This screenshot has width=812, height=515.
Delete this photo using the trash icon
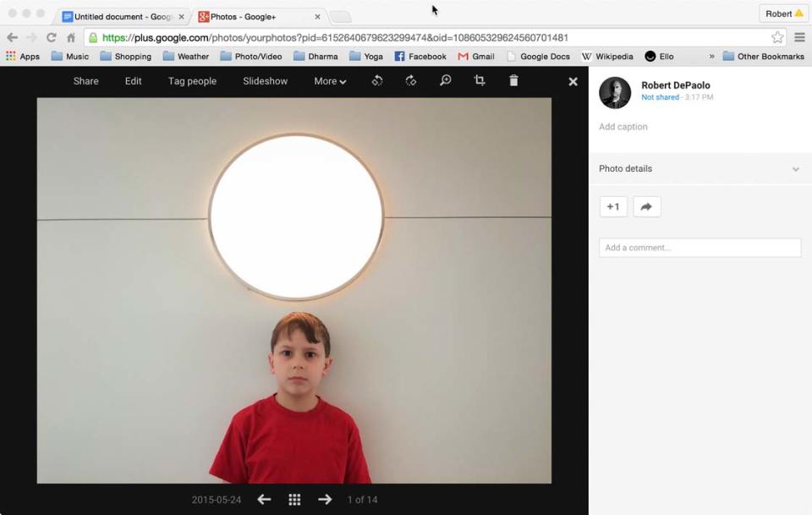coord(513,80)
